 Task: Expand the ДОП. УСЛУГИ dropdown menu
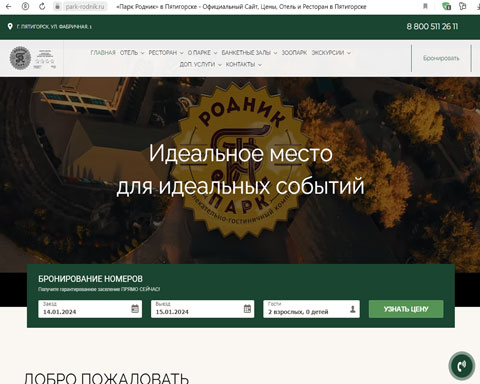click(201, 64)
